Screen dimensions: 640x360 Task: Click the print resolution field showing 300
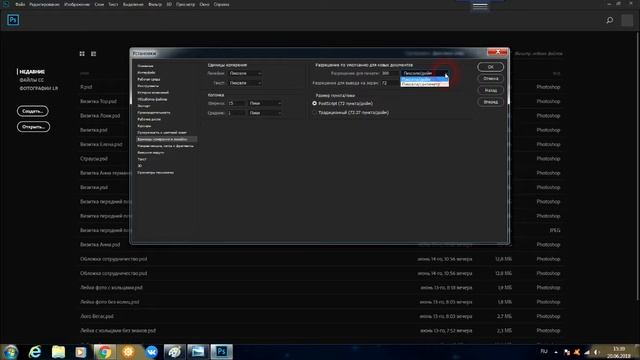[x=390, y=73]
